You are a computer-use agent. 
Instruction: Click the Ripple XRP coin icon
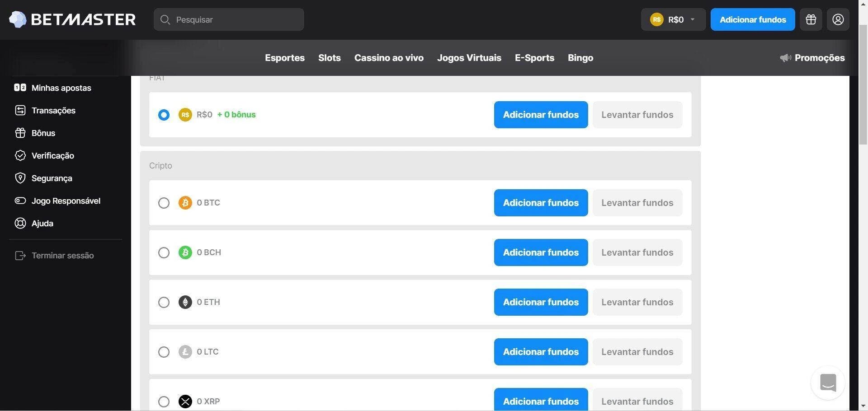[x=185, y=402]
